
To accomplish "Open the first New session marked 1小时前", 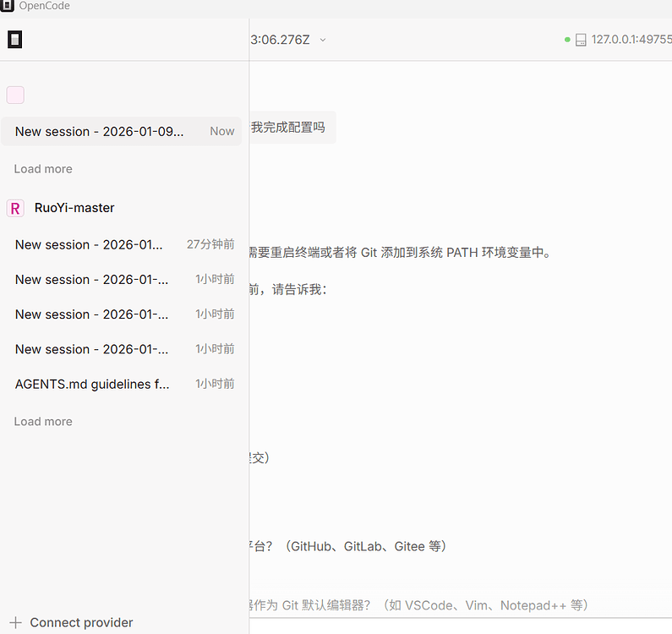I will pos(121,280).
